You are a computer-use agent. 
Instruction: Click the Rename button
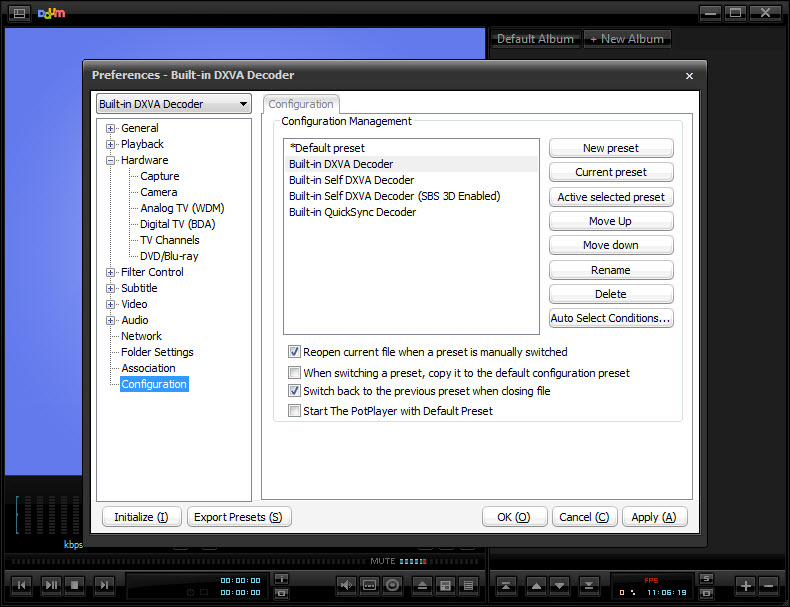611,270
